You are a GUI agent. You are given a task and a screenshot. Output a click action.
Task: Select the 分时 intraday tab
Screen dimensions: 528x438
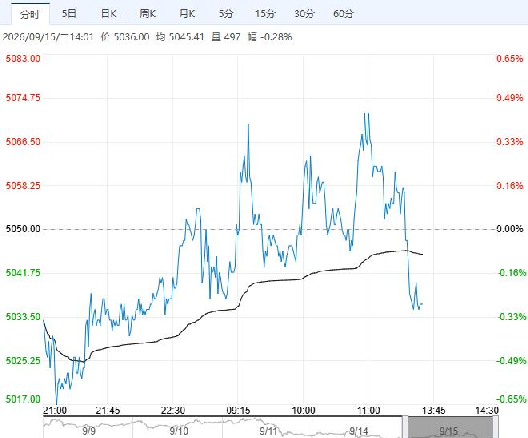pyautogui.click(x=30, y=14)
